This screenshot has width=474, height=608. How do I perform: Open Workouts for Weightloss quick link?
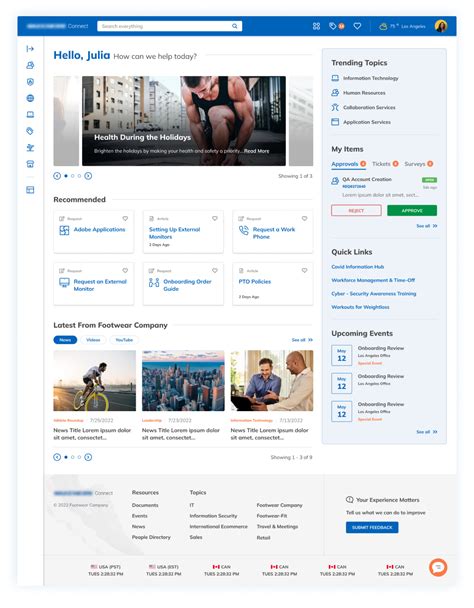[x=360, y=307]
